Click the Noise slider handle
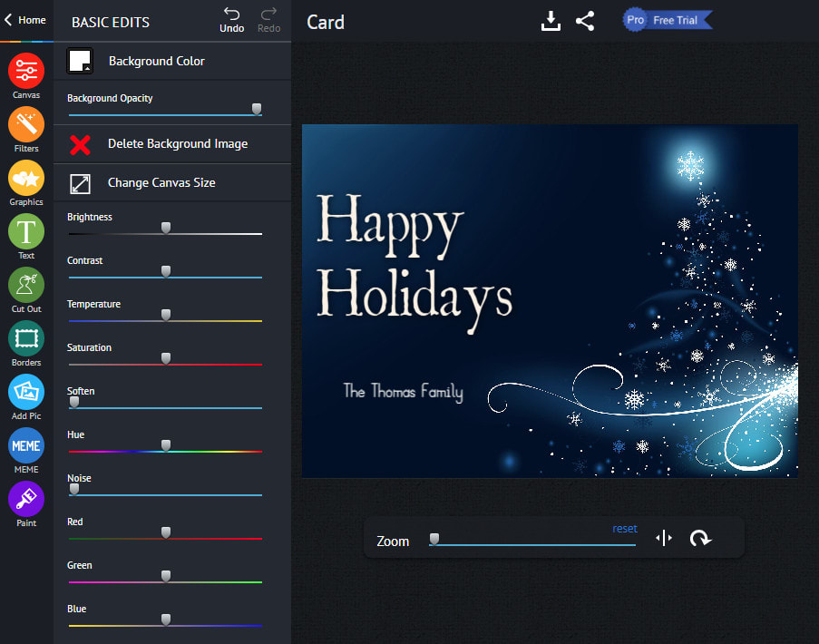This screenshot has height=644, width=819. (74, 489)
